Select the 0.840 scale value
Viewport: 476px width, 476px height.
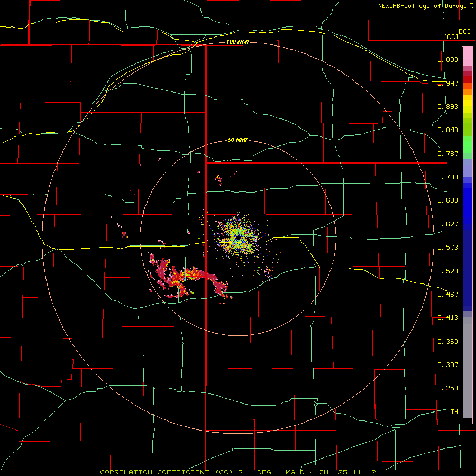point(448,130)
